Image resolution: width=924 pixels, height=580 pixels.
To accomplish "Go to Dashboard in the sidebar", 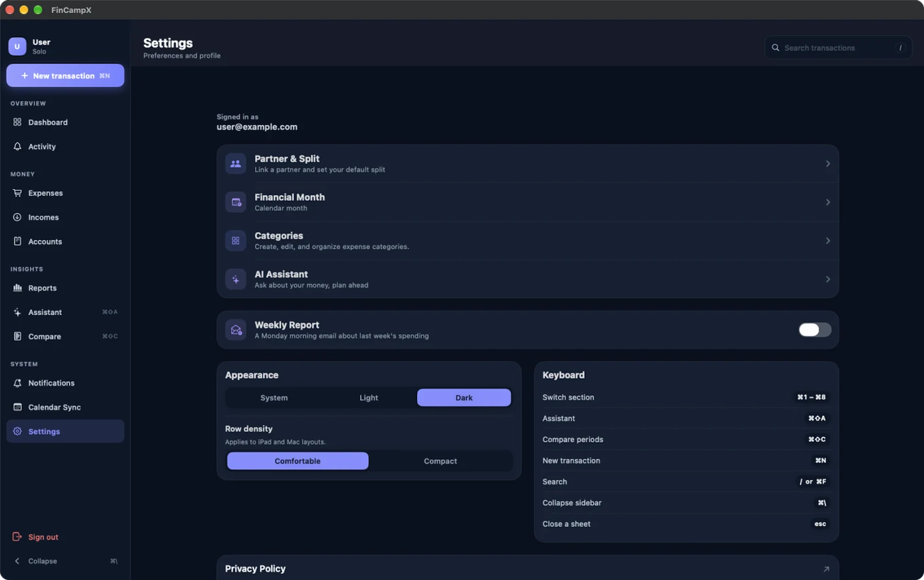I will (x=65, y=122).
